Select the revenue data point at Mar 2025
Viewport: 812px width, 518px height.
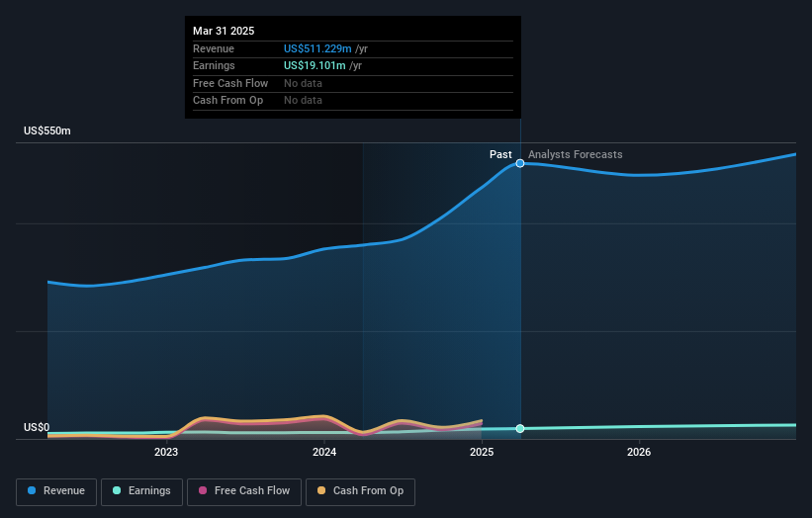point(520,163)
